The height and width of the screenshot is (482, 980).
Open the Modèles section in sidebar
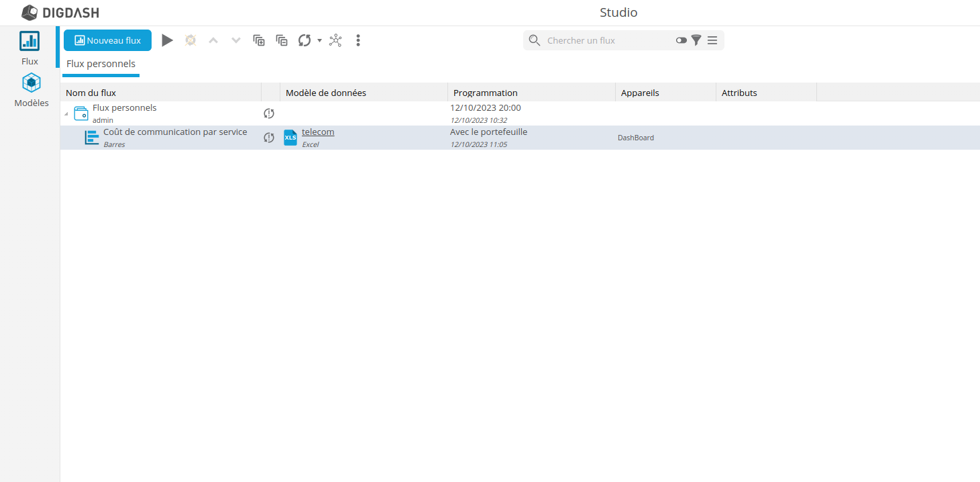pos(32,91)
